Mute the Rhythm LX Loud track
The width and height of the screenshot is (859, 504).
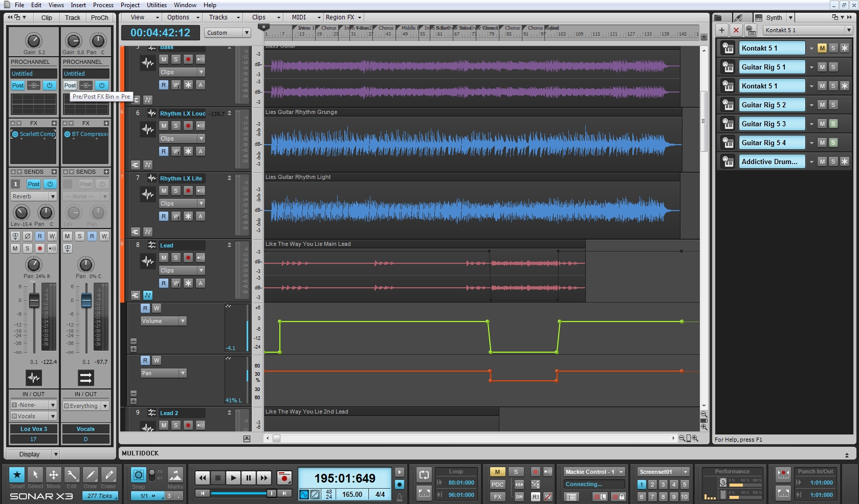point(164,125)
